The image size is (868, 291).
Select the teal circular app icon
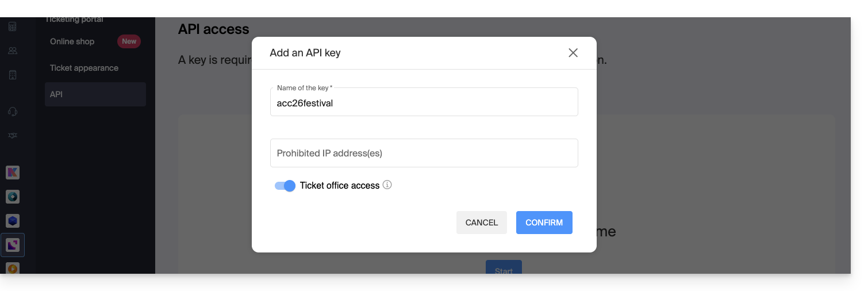(13, 197)
